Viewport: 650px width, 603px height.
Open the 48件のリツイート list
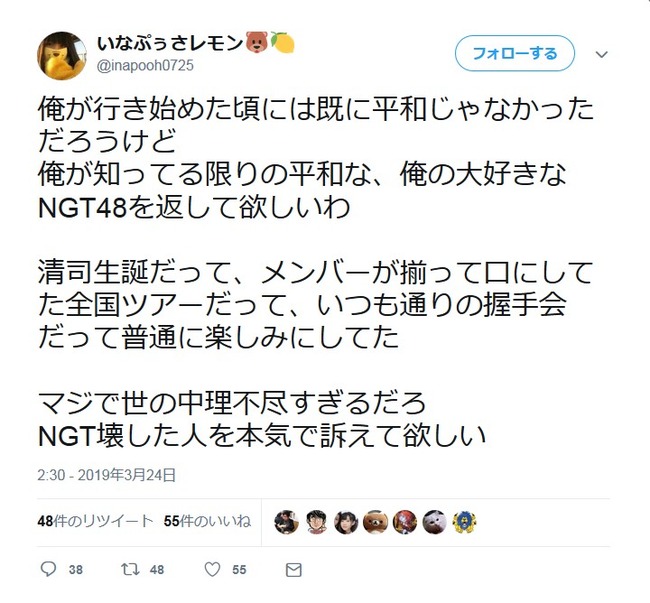tap(95, 521)
